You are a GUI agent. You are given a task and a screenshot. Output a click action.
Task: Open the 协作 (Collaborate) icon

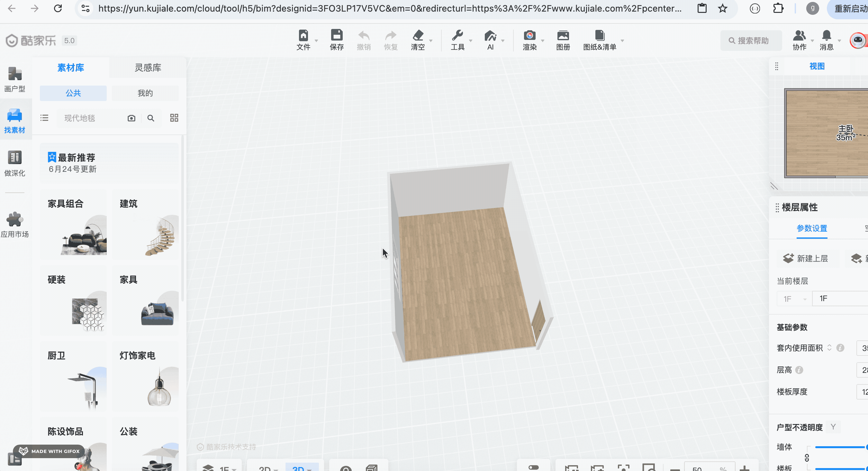pos(799,35)
